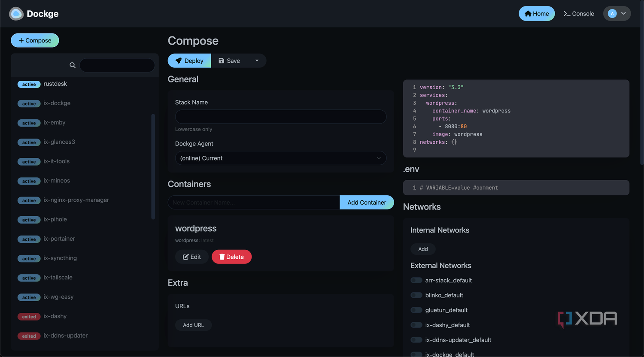The width and height of the screenshot is (644, 357).
Task: Create a new stack with + Compose
Action: coord(35,40)
